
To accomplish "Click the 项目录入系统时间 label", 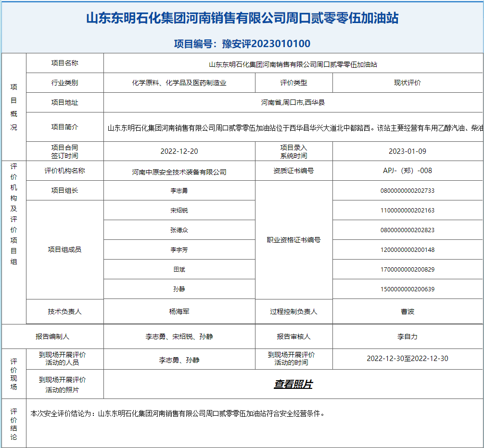I will [x=293, y=151].
